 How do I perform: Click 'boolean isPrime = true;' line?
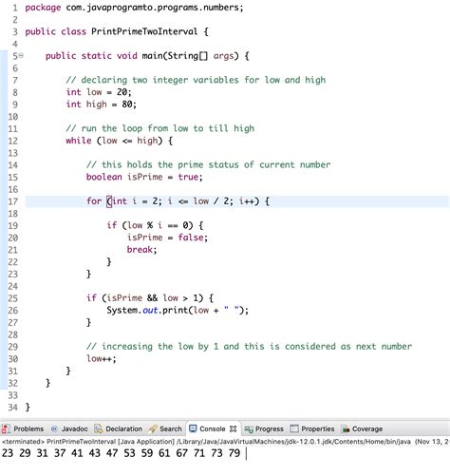pyautogui.click(x=144, y=177)
